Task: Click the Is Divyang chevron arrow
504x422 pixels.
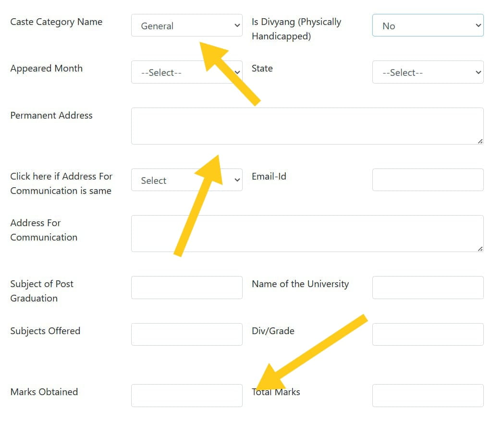Action: [478, 25]
